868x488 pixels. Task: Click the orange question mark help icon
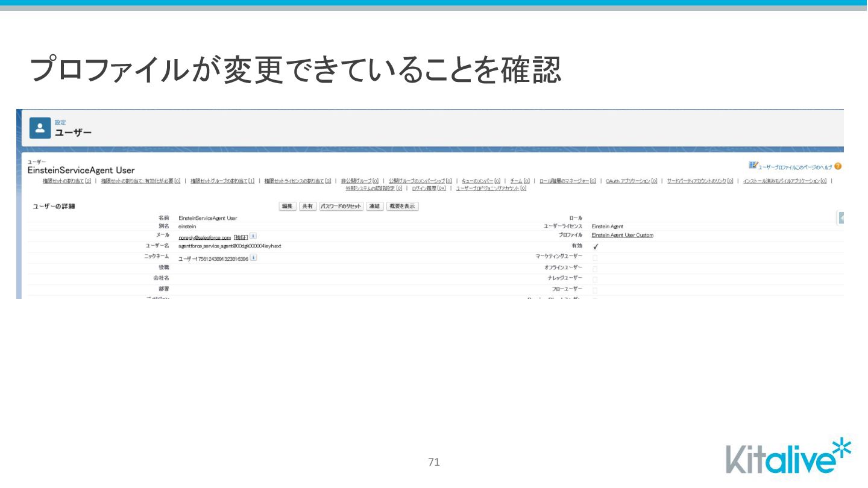point(838,166)
